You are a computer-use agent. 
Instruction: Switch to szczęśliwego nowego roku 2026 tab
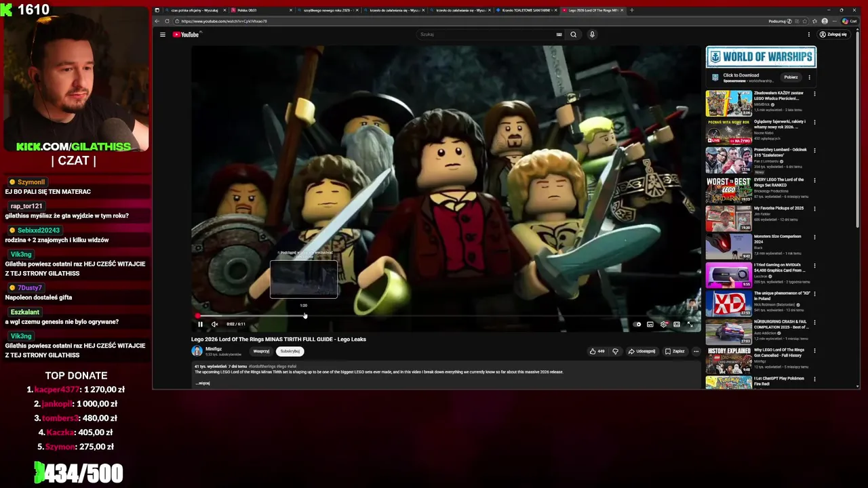[327, 10]
